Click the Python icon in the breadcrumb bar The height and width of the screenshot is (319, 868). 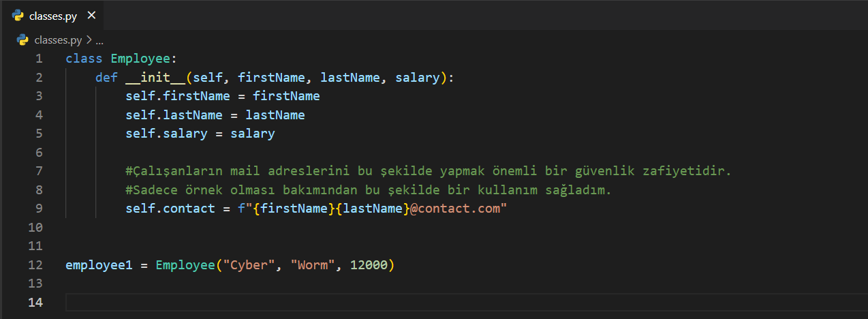(22, 40)
